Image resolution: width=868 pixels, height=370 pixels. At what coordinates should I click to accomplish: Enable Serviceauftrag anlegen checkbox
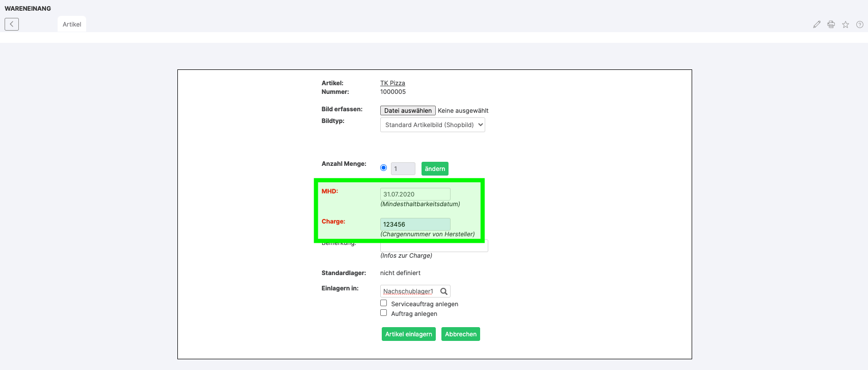383,303
